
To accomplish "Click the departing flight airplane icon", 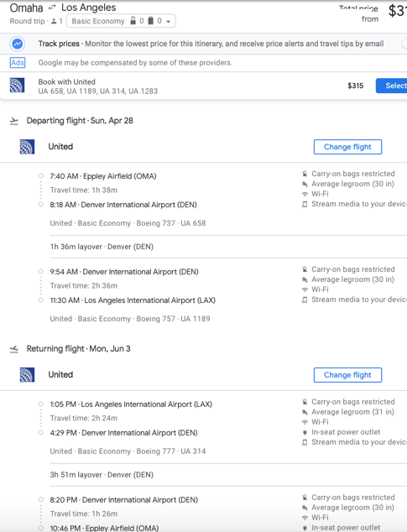I will 14,121.
